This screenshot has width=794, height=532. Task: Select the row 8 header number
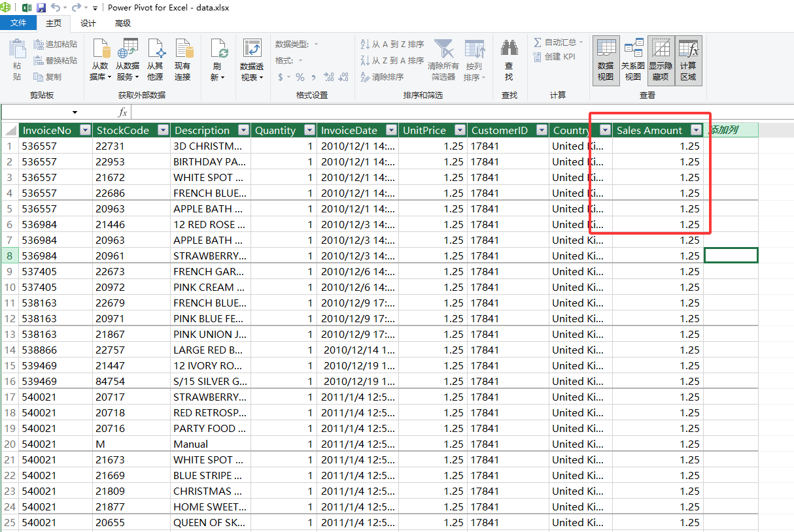tap(9, 256)
